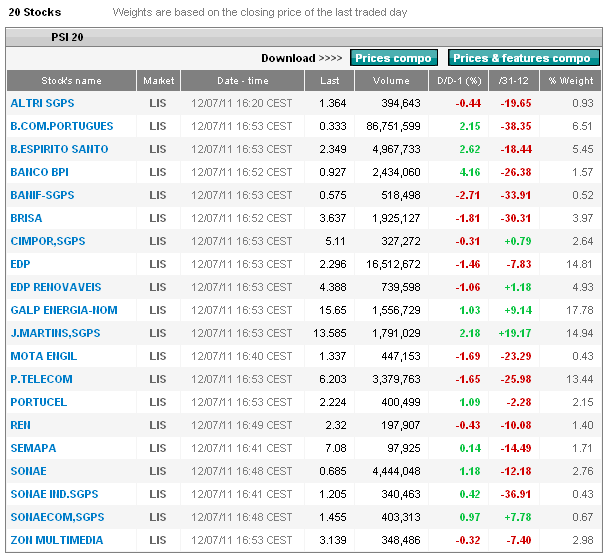This screenshot has width=613, height=557.
Task: Open the CIMPOR,SGPS stock link
Action: click(48, 241)
